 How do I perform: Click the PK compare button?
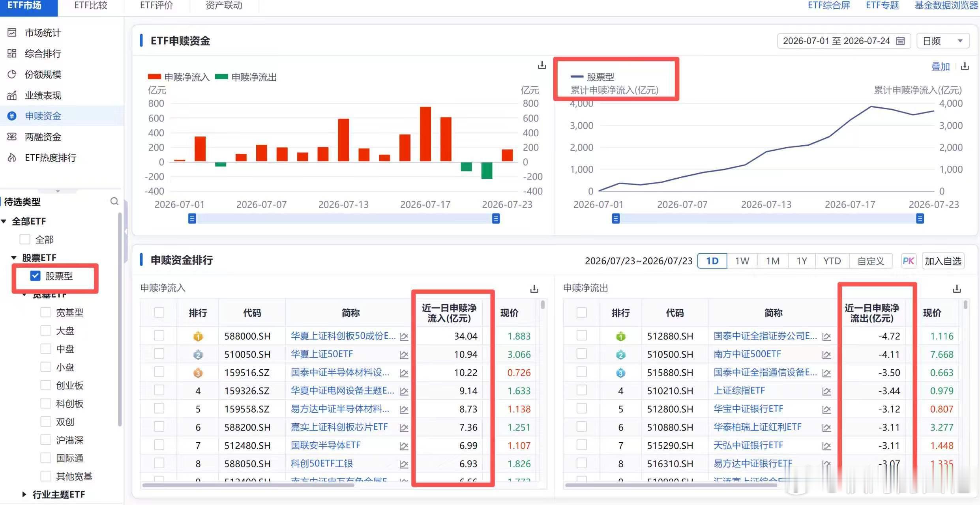click(x=908, y=261)
